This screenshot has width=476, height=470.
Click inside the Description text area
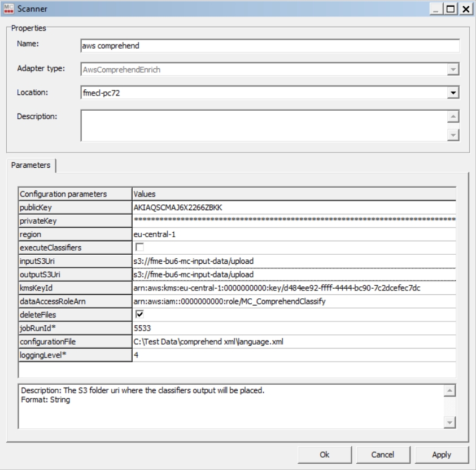pos(263,125)
